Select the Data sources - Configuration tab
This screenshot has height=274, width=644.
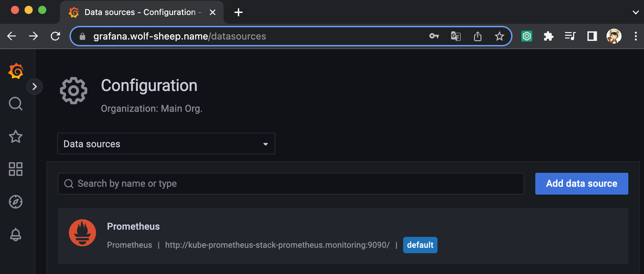click(141, 12)
